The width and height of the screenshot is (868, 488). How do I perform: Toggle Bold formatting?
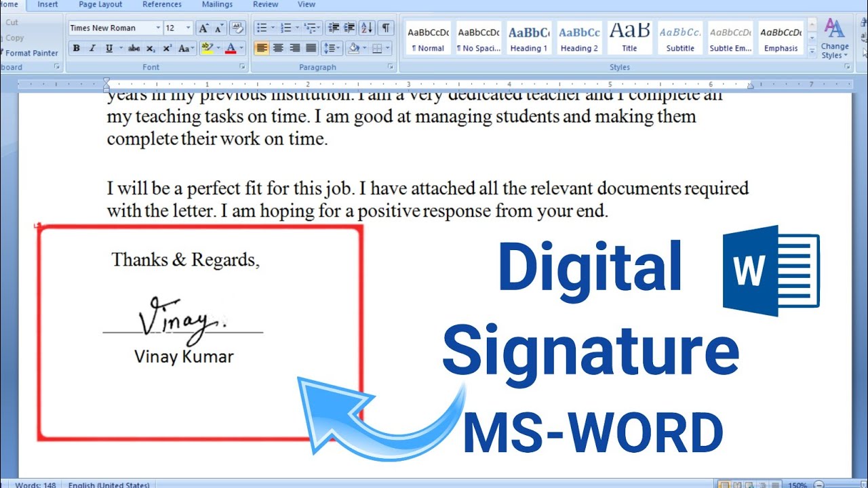(x=76, y=48)
